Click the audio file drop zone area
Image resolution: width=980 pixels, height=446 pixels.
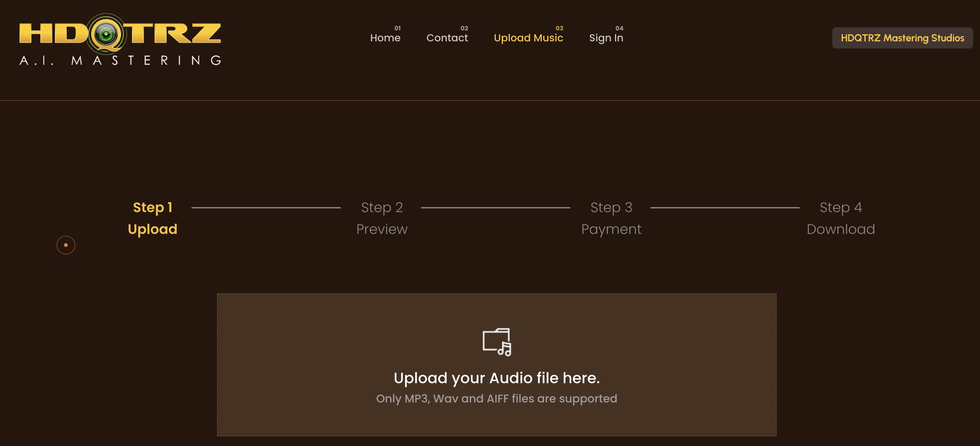(497, 365)
